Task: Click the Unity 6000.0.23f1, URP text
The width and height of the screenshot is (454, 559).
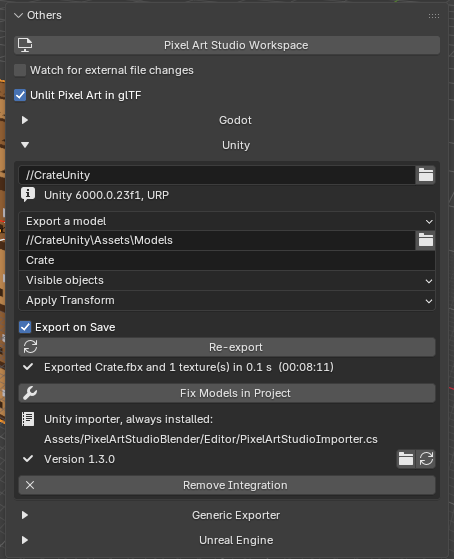Action: point(106,195)
